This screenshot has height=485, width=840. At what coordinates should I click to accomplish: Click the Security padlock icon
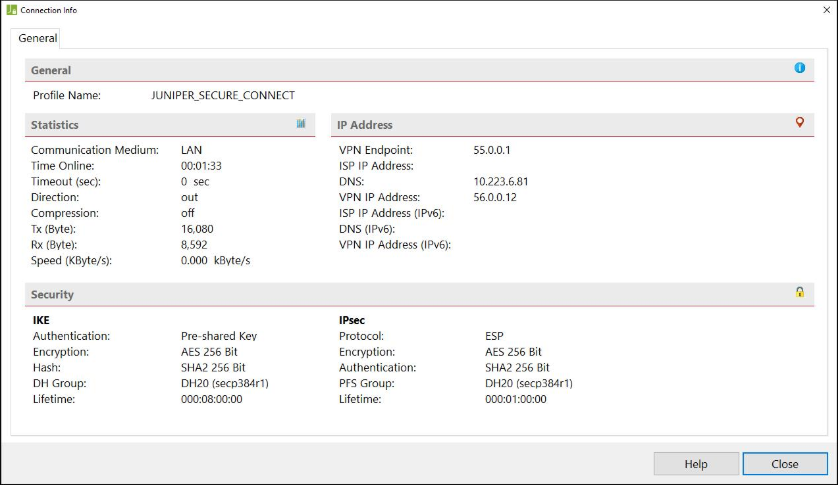(799, 292)
